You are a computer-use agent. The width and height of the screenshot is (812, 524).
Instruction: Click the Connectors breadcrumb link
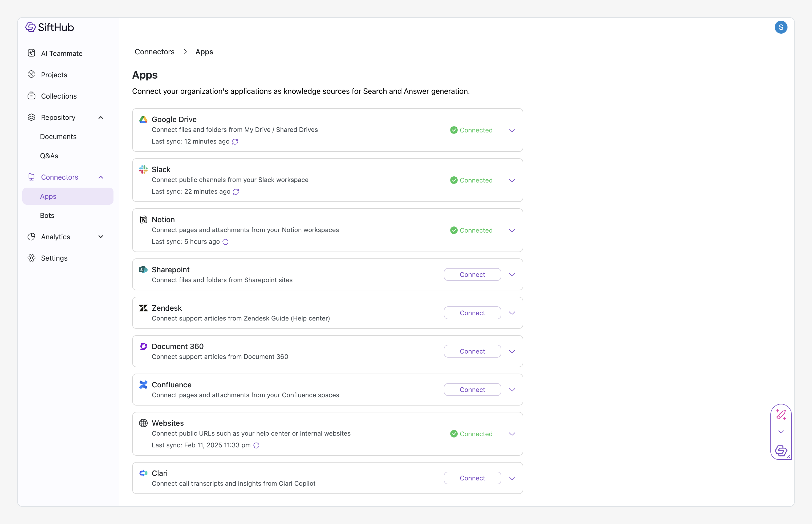click(x=155, y=52)
